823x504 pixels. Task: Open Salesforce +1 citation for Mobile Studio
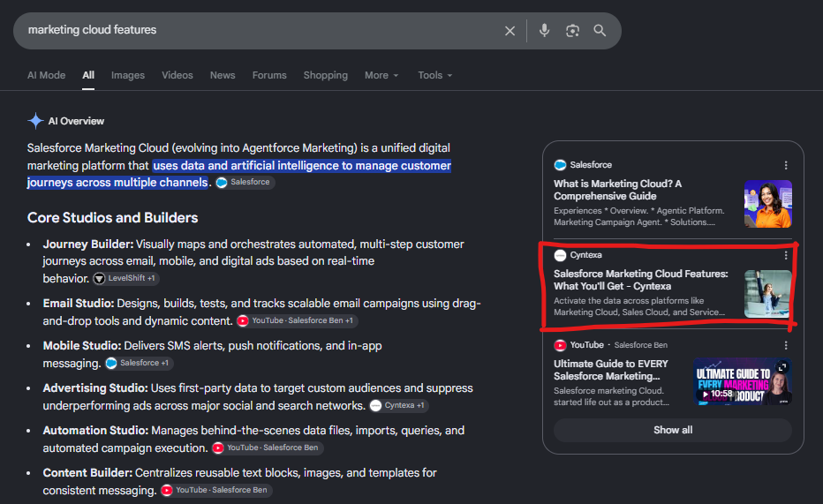point(139,363)
